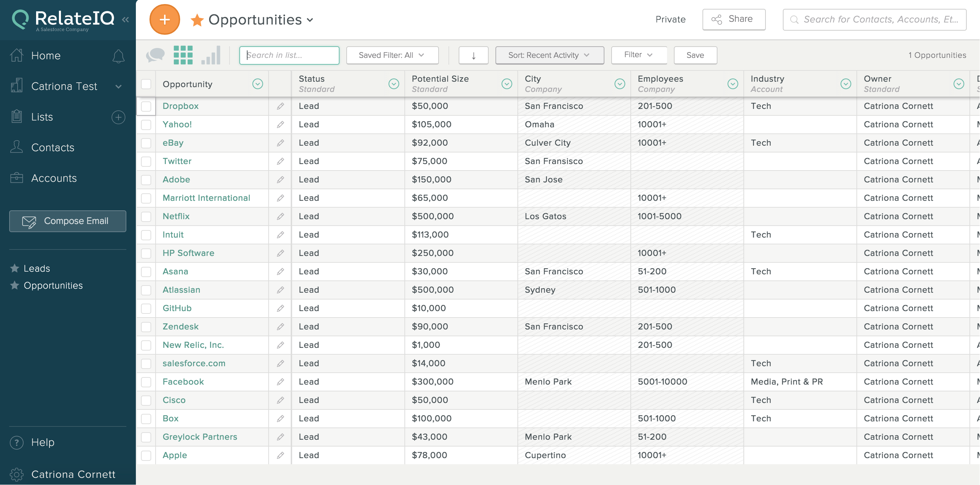Edit the eBay row with pencil icon
The image size is (980, 485).
tap(280, 143)
